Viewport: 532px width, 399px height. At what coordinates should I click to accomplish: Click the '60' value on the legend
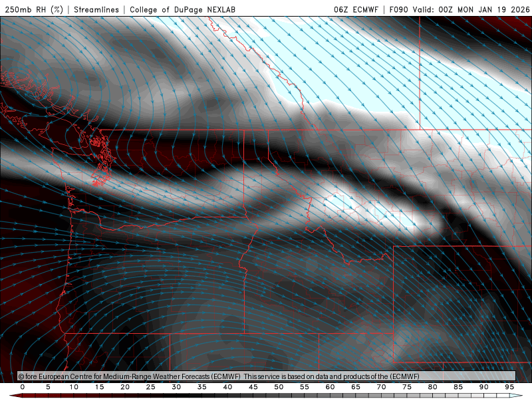[x=330, y=387]
